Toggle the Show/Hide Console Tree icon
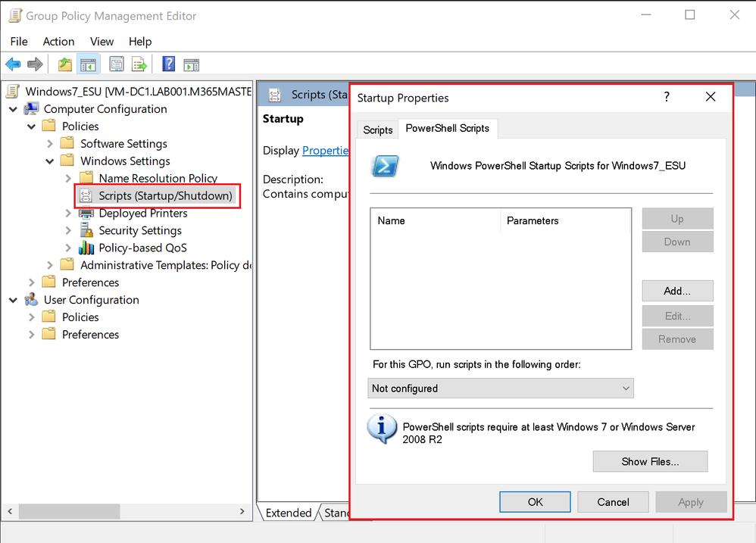The height and width of the screenshot is (543, 756). (x=88, y=64)
